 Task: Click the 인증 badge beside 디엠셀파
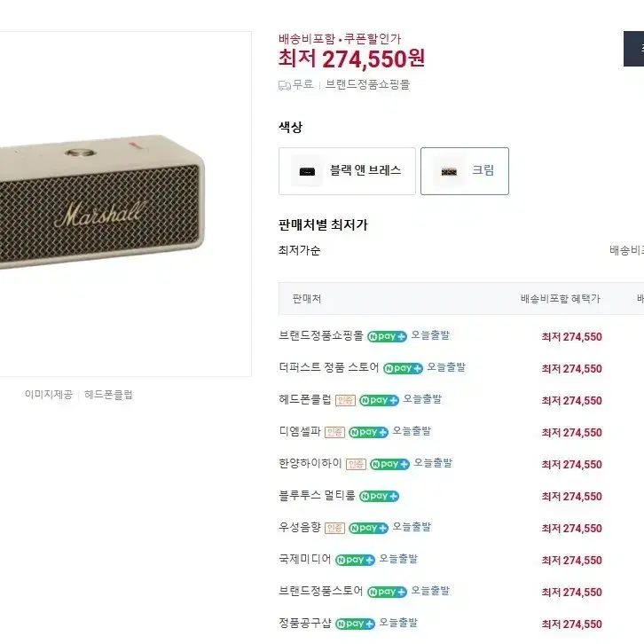tap(334, 432)
